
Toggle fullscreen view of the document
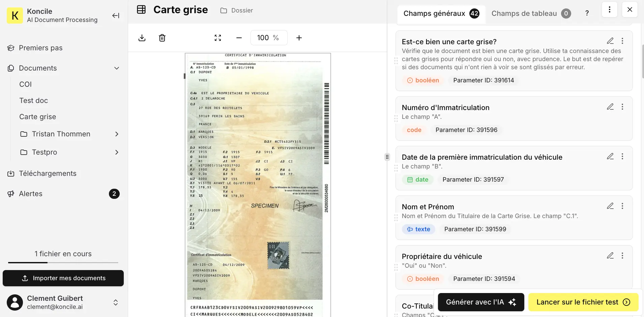coord(218,38)
